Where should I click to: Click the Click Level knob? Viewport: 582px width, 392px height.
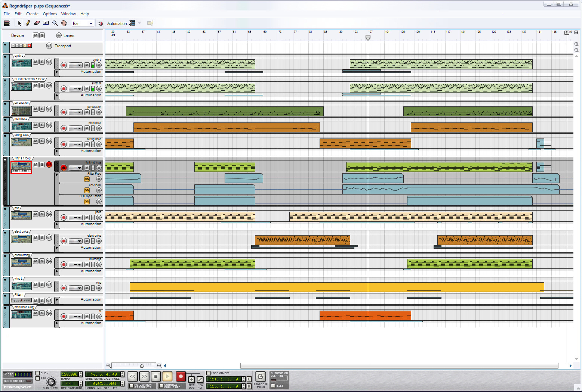point(51,382)
